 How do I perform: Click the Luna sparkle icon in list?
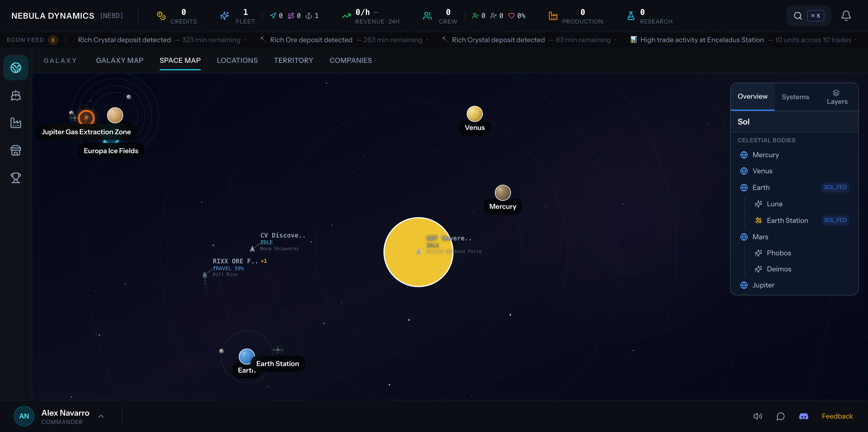point(758,204)
